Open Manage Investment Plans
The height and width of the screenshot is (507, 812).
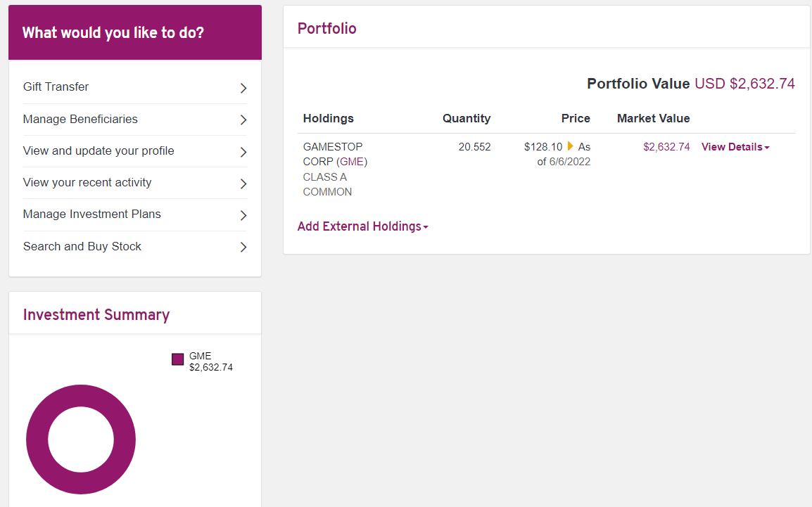click(92, 214)
